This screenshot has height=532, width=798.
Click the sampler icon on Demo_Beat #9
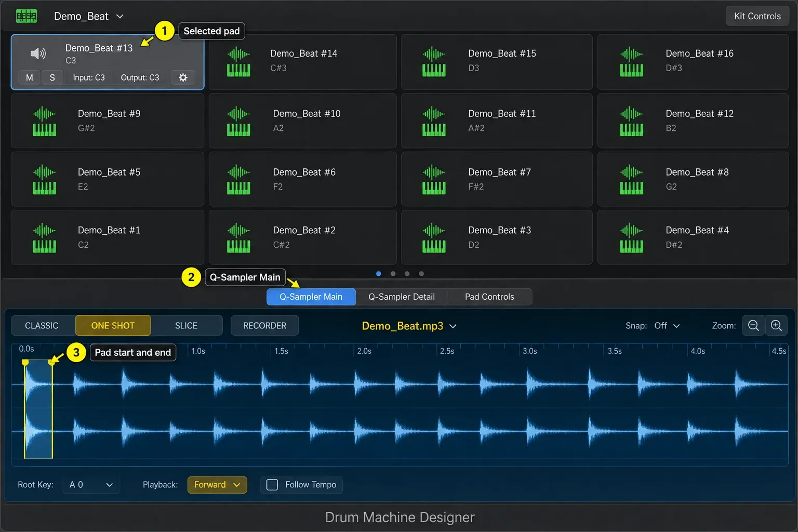coord(44,121)
